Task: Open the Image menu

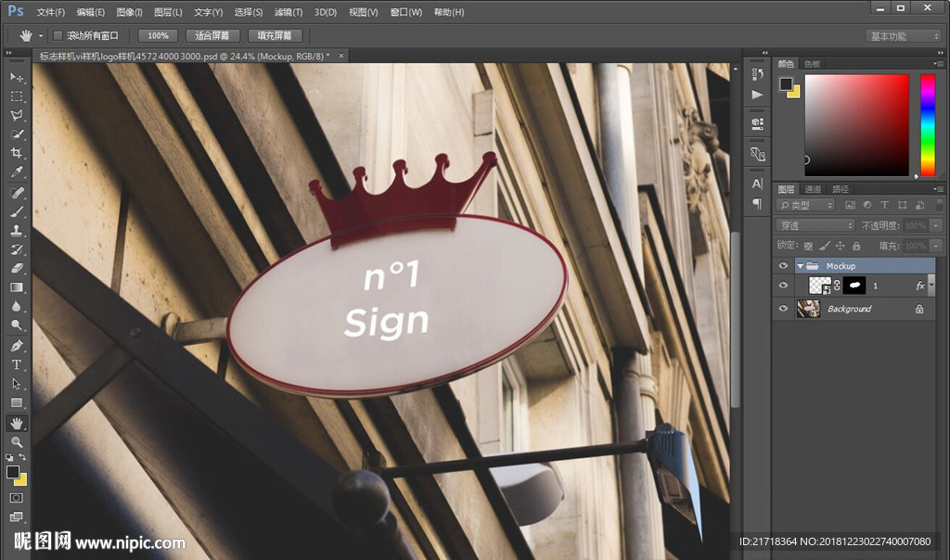Action: click(129, 12)
